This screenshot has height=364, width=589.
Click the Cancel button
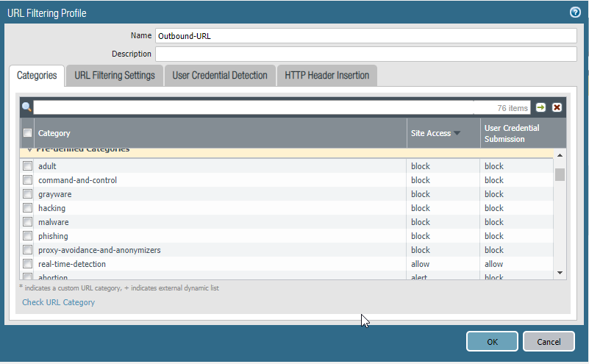pyautogui.click(x=548, y=341)
